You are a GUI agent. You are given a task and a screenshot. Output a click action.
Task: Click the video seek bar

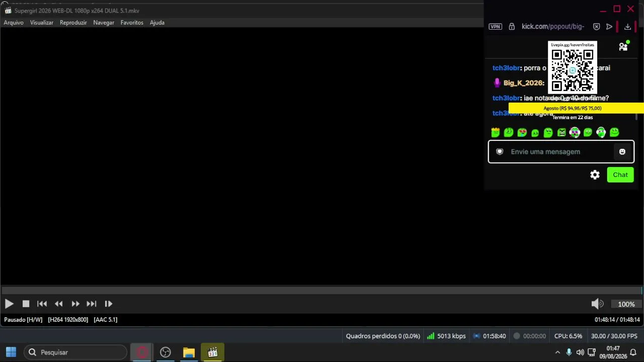coord(322,291)
